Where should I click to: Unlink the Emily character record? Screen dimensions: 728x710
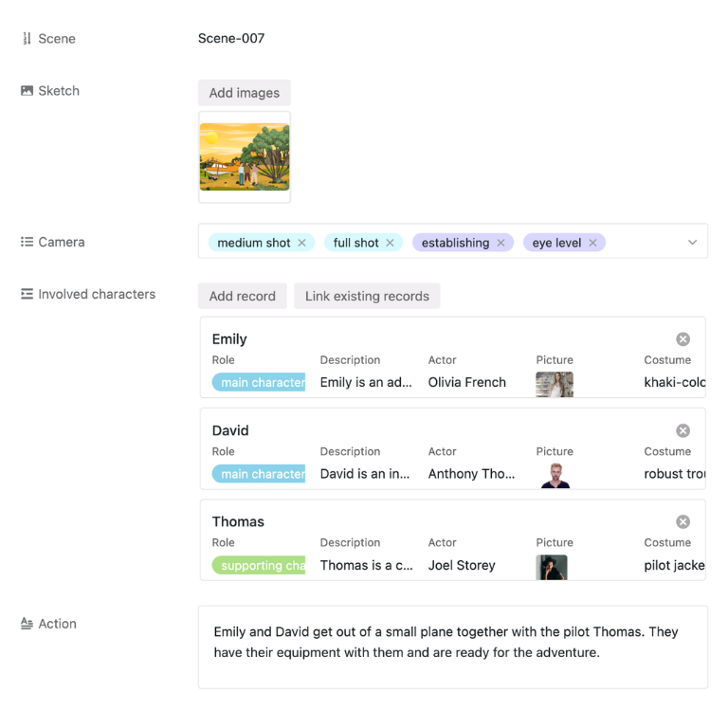click(x=682, y=339)
